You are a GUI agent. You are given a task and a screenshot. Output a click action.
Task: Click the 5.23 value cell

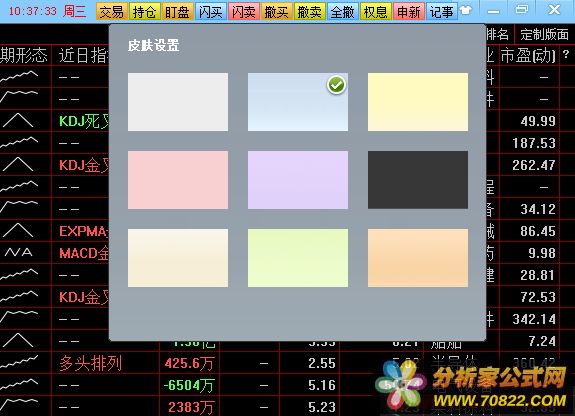[x=322, y=407]
